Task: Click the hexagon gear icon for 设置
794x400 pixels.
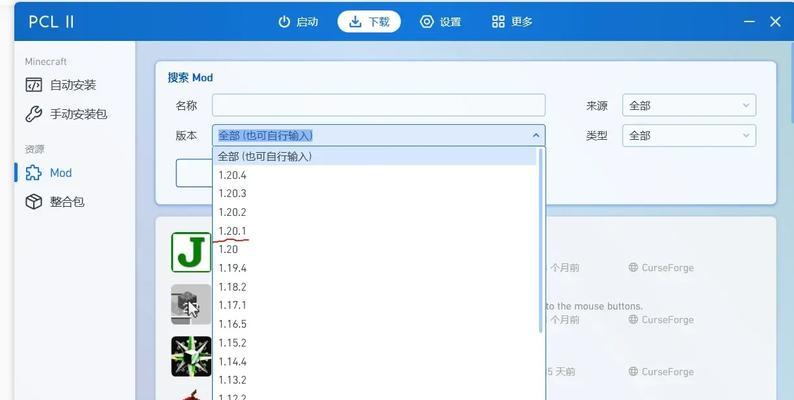Action: pos(427,22)
